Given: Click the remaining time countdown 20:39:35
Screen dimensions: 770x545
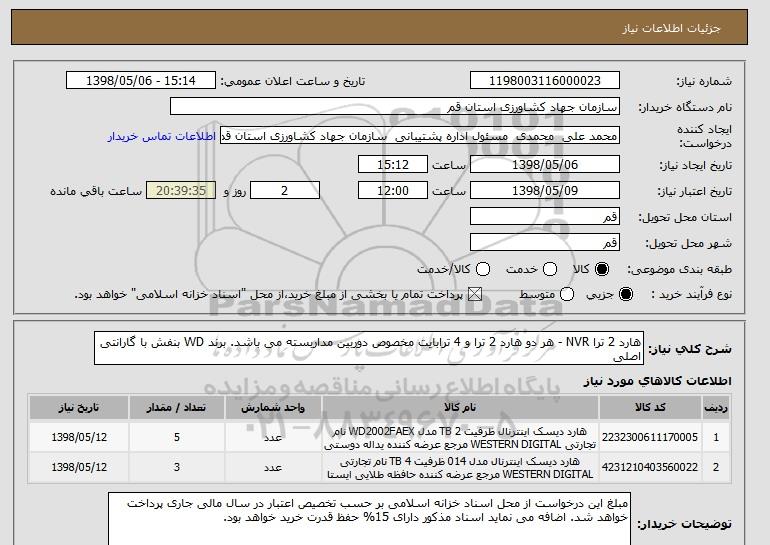Looking at the screenshot, I should (181, 191).
